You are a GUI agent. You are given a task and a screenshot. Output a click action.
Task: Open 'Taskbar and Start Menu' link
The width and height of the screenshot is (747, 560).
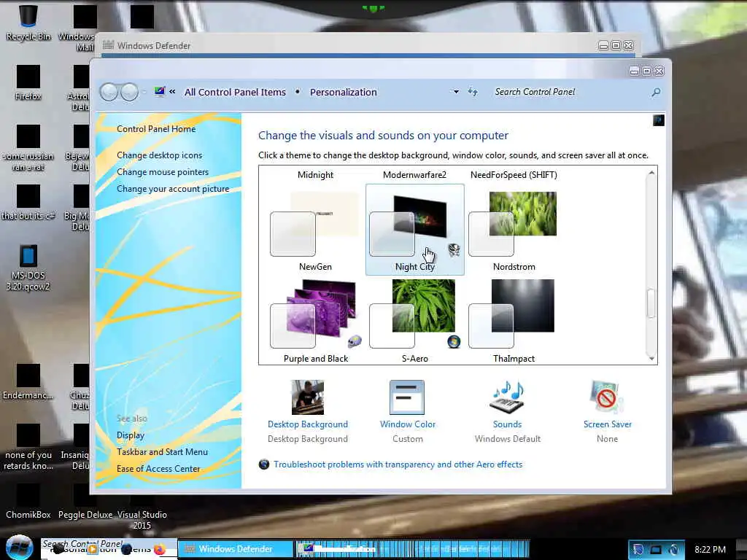point(162,452)
